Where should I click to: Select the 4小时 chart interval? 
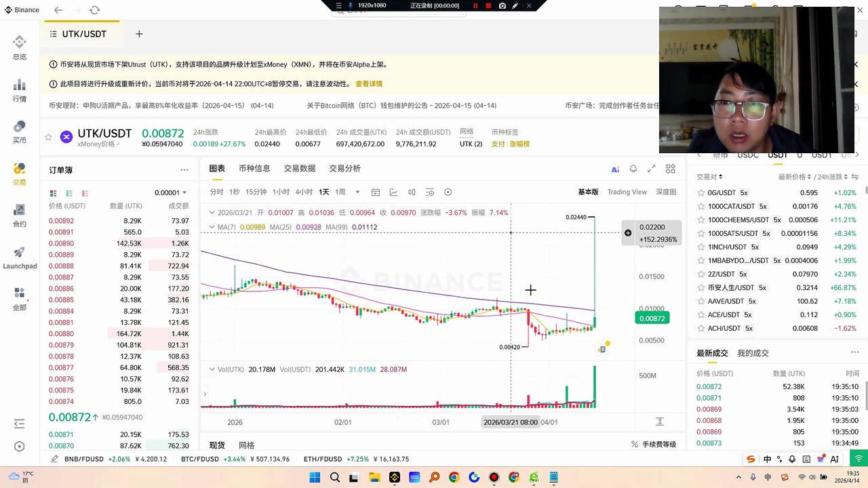point(304,192)
